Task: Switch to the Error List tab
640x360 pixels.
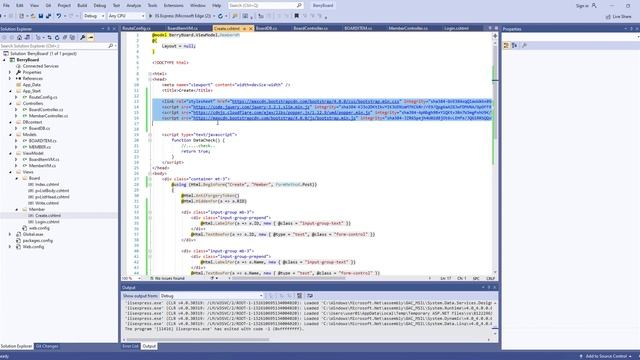Action: [131, 346]
